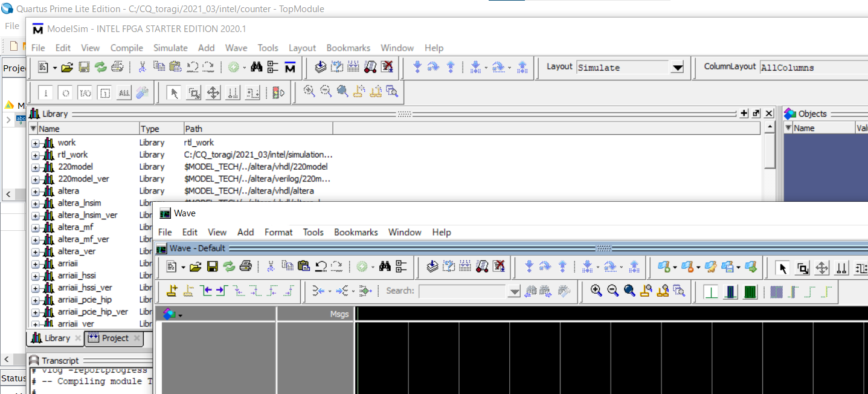Viewport: 868px width, 394px height.
Task: Open the ColumnLayout AllColumns combo box
Action: point(812,68)
